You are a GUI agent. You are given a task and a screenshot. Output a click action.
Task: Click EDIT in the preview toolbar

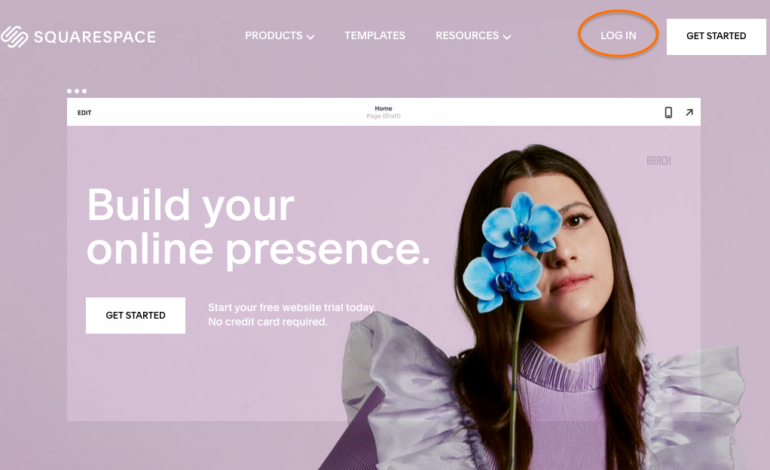pos(84,112)
